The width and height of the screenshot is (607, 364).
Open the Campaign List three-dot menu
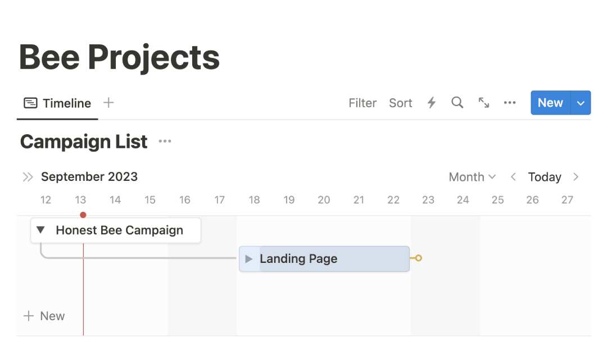165,141
